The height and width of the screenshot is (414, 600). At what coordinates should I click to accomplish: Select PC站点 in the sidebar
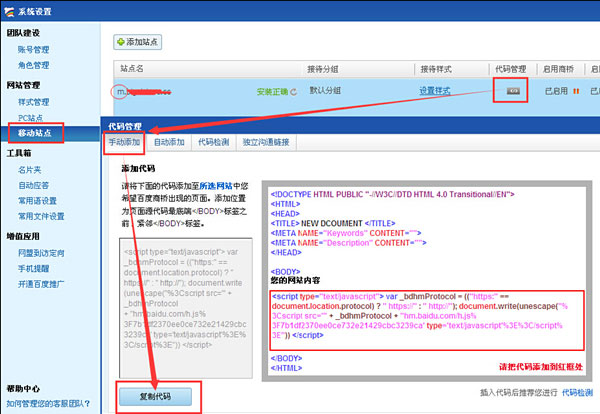point(31,118)
